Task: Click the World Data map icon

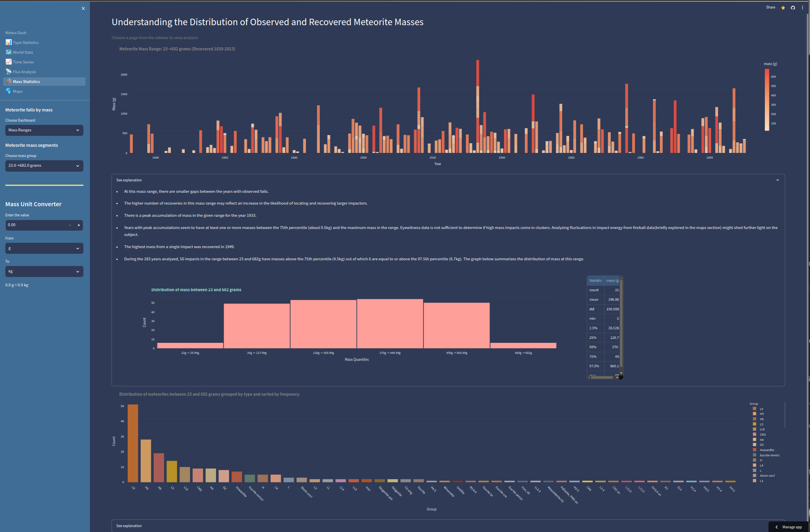Action: point(9,52)
